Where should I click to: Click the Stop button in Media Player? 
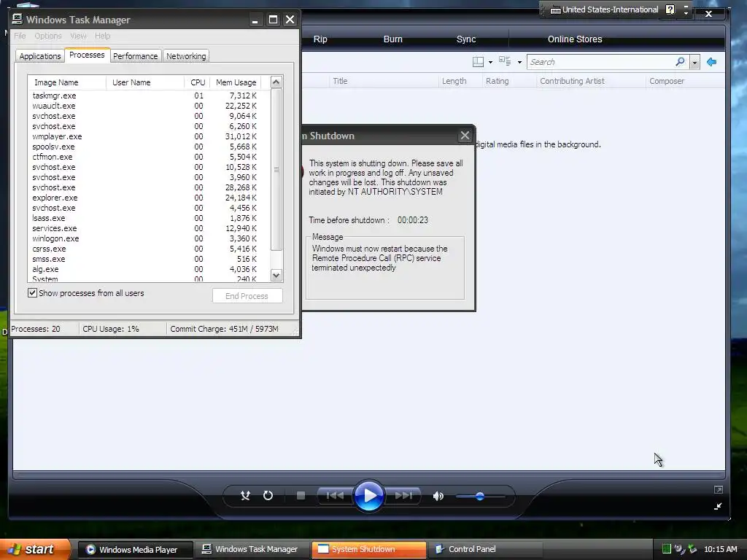301,496
